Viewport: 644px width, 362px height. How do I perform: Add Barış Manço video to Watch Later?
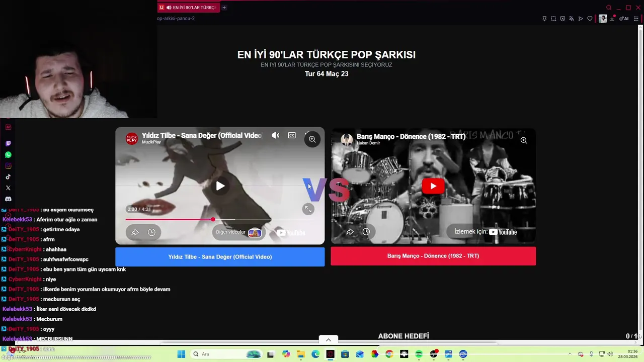[x=366, y=232]
